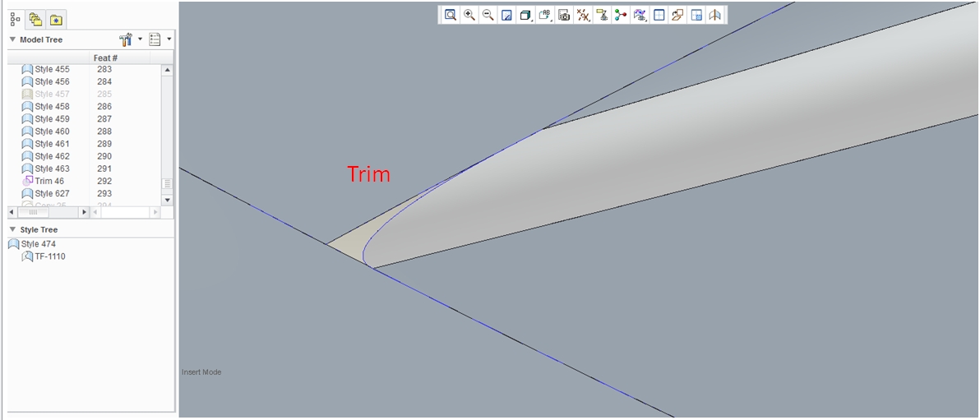The height and width of the screenshot is (420, 980).
Task: Select Trim 46 feature in tree
Action: 49,182
